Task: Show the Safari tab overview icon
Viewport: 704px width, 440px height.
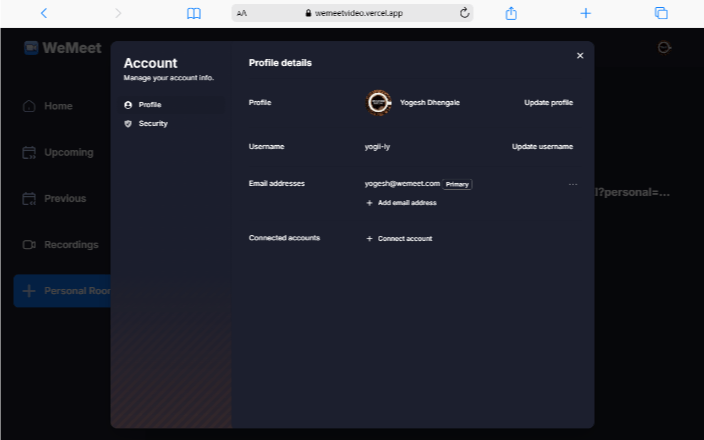Action: click(x=661, y=13)
